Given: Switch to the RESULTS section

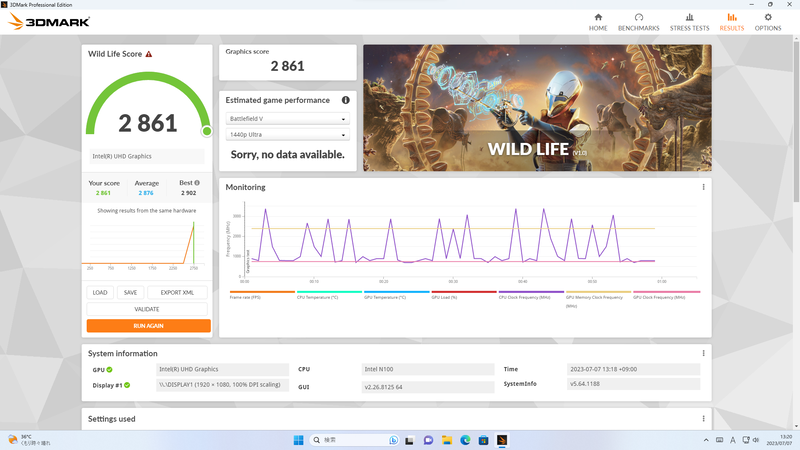Looking at the screenshot, I should click(732, 22).
